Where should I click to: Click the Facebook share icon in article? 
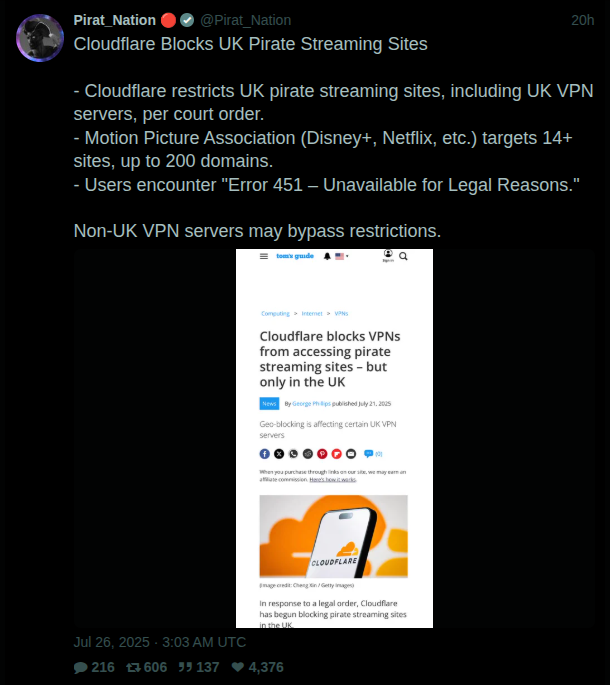click(x=265, y=454)
